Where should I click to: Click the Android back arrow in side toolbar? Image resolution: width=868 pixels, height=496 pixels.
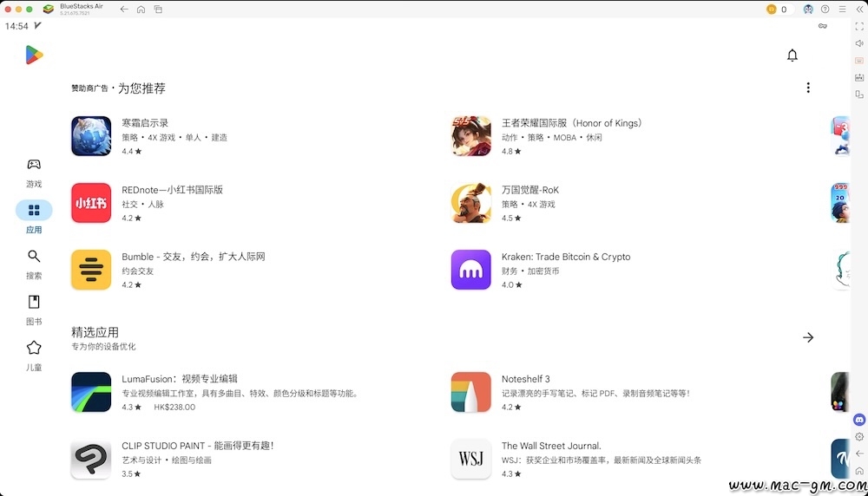859,454
